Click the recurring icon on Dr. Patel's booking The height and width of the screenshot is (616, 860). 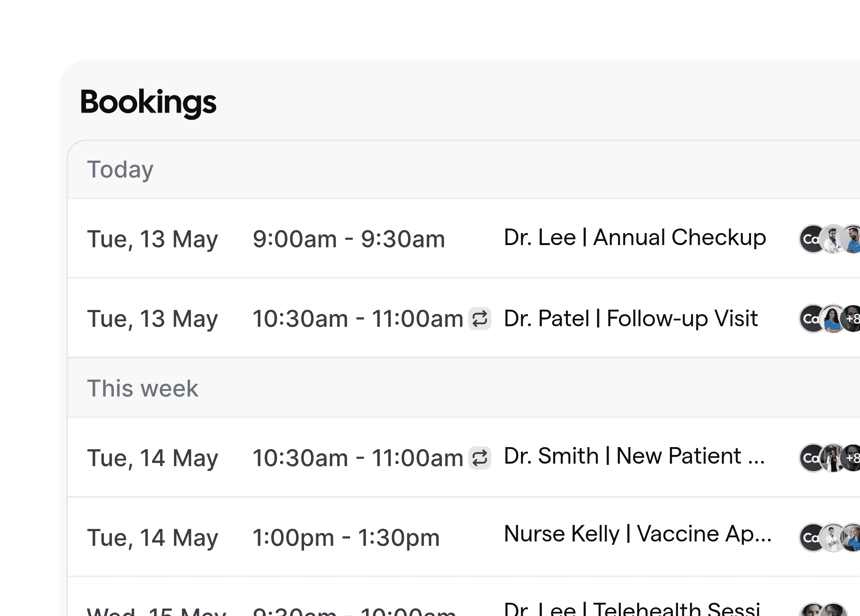(480, 319)
